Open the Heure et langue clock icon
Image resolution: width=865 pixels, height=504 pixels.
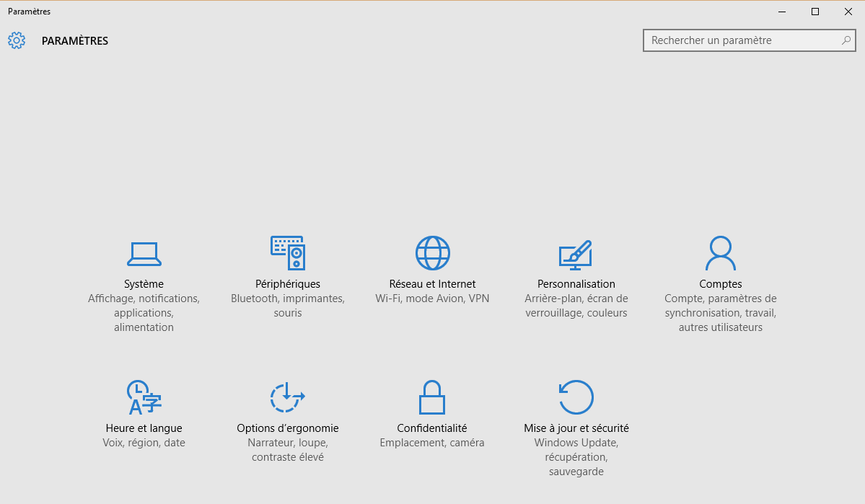(144, 397)
